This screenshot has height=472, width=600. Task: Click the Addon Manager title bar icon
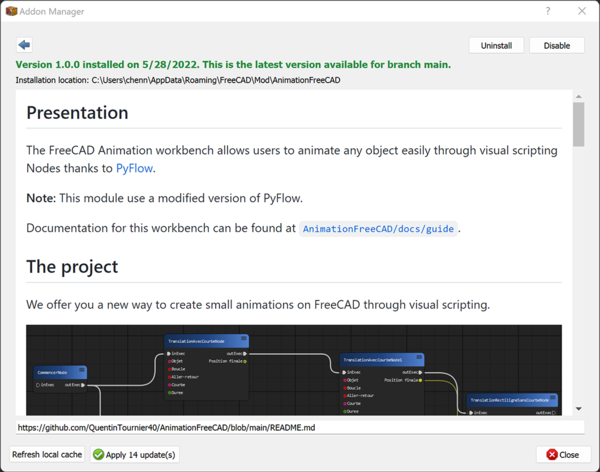point(11,11)
